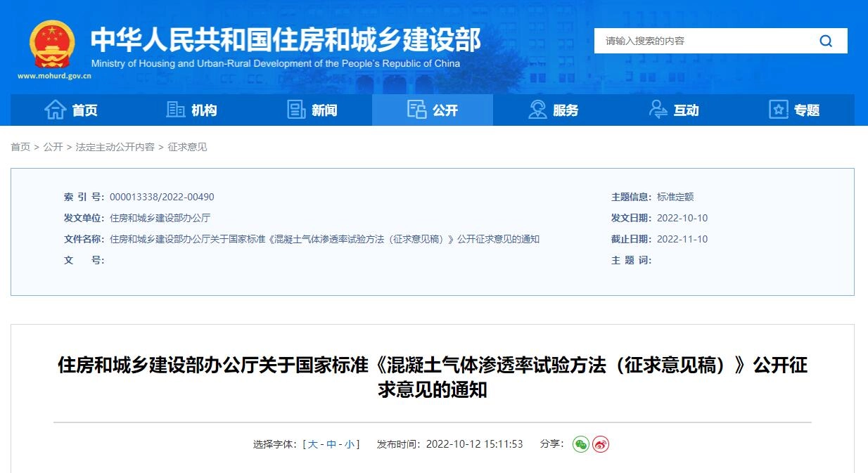Click the national emblem logo

point(52,44)
